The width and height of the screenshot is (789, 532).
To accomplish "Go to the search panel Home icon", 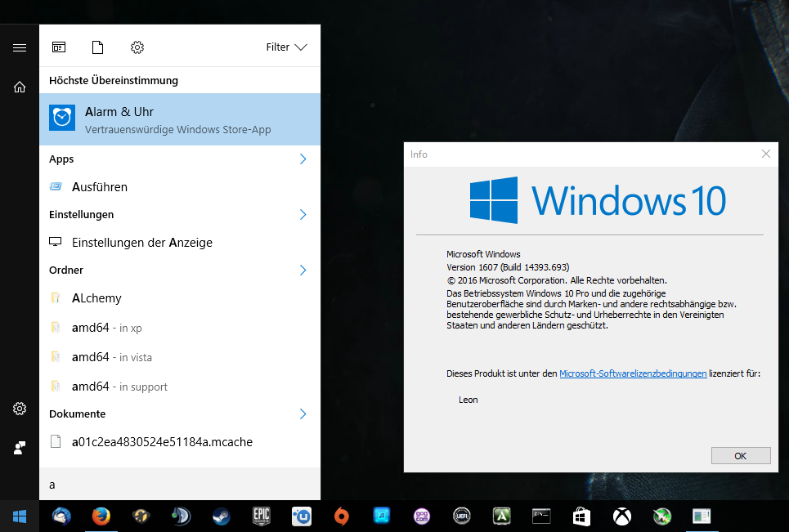I will pos(20,87).
